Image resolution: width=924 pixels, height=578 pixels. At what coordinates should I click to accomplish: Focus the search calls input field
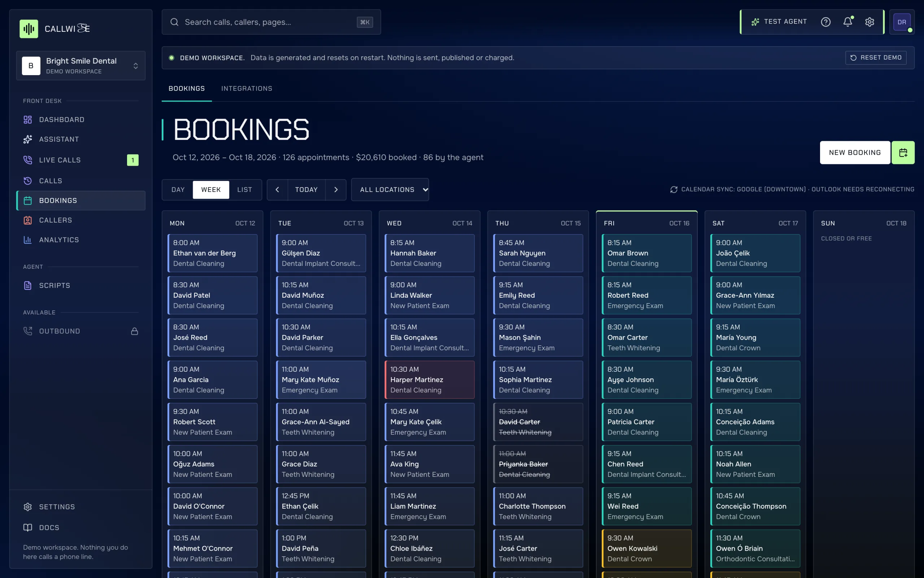(271, 22)
